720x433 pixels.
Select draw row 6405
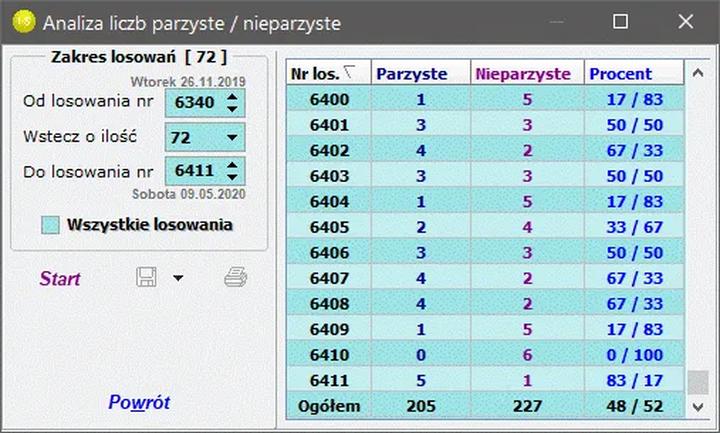click(485, 227)
